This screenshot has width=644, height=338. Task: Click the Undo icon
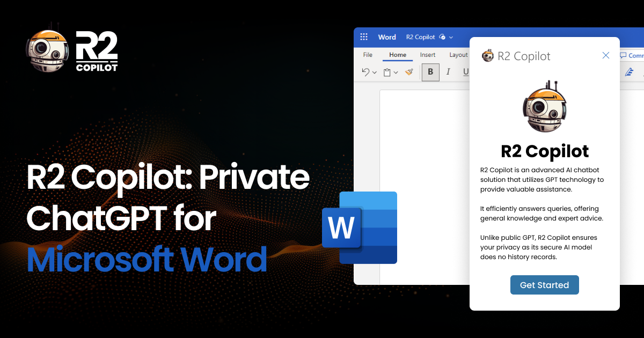(365, 71)
